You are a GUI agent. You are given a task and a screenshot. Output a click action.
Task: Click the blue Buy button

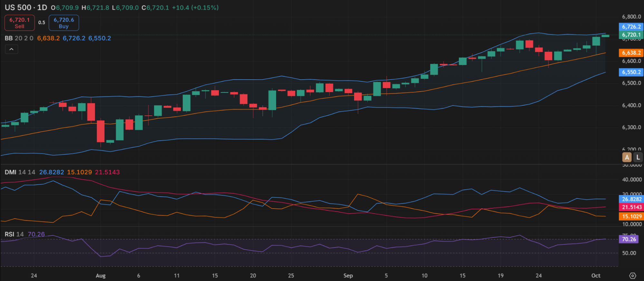(64, 23)
